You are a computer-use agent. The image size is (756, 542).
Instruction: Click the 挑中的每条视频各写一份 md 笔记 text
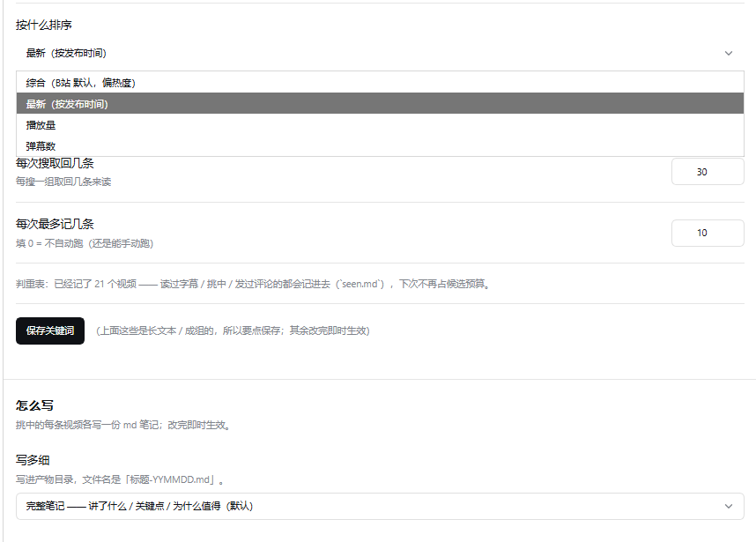pyautogui.click(x=124, y=426)
